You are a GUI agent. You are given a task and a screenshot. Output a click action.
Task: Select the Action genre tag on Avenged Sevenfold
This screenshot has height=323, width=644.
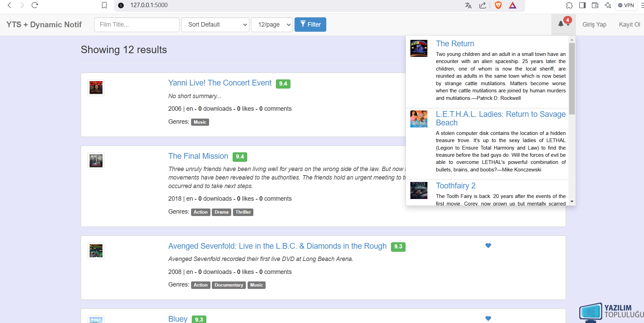point(201,285)
